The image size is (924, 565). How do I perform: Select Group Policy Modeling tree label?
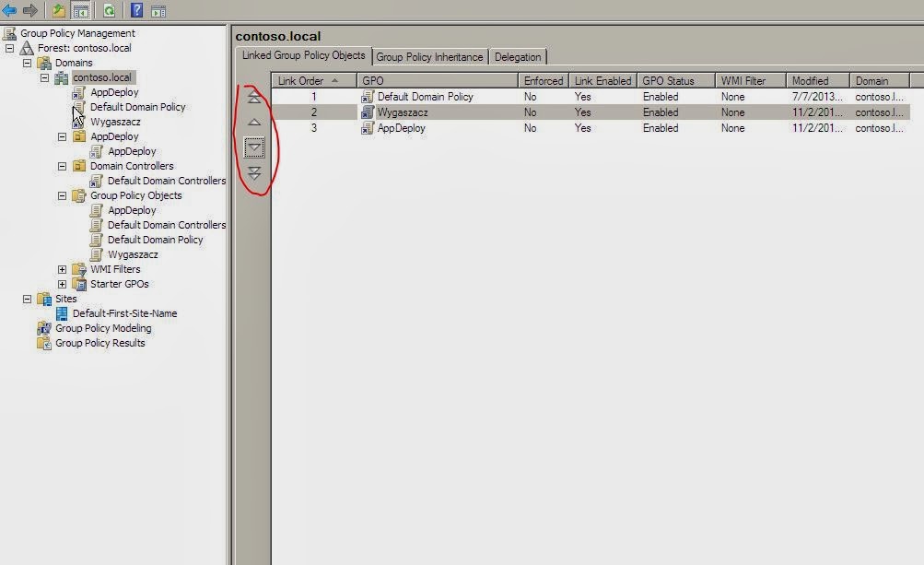point(103,328)
